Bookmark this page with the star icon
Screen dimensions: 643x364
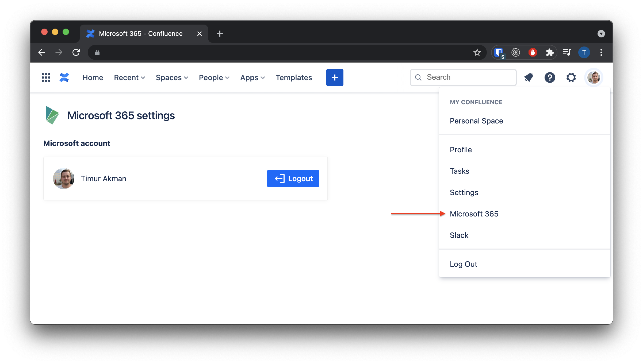point(477,52)
